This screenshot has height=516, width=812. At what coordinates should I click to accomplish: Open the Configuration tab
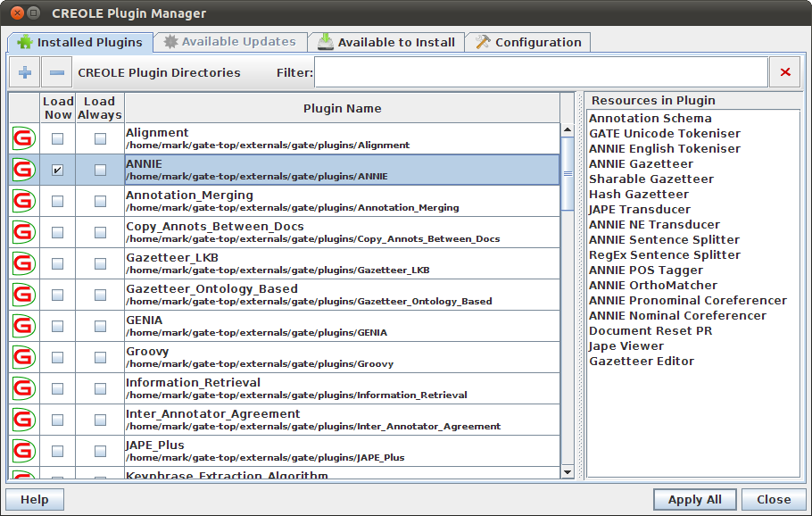click(527, 42)
